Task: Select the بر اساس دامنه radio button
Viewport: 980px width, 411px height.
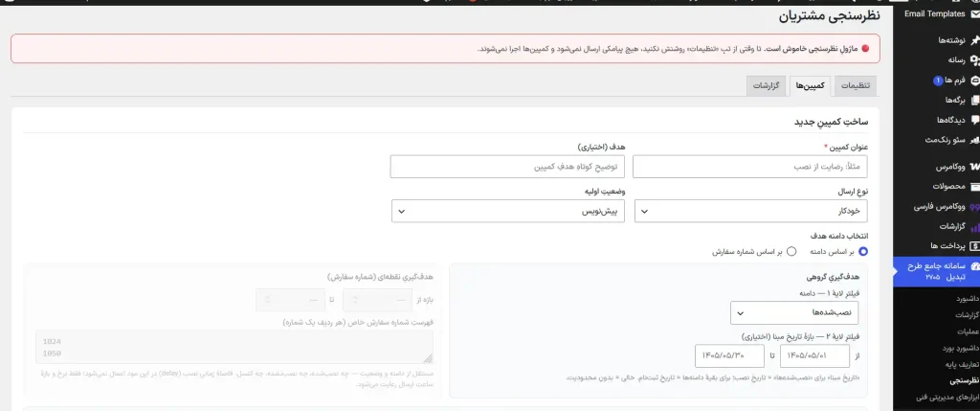Action: tap(863, 251)
